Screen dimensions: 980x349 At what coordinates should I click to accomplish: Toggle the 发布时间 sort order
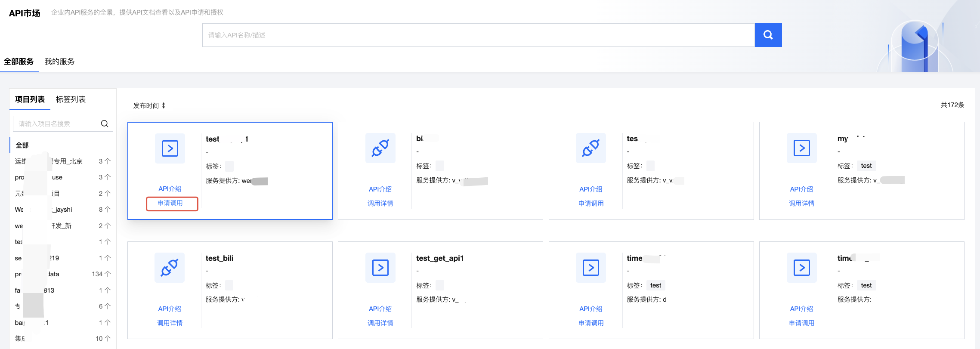pos(149,105)
